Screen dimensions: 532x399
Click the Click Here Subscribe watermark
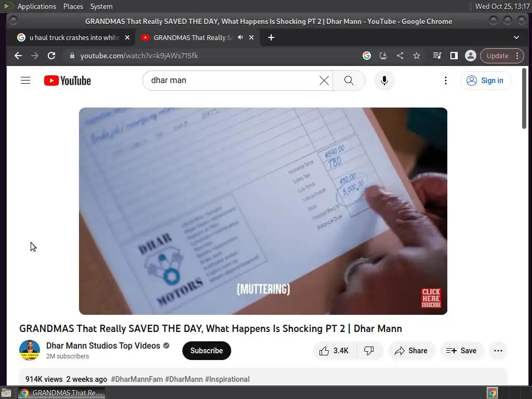(431, 298)
